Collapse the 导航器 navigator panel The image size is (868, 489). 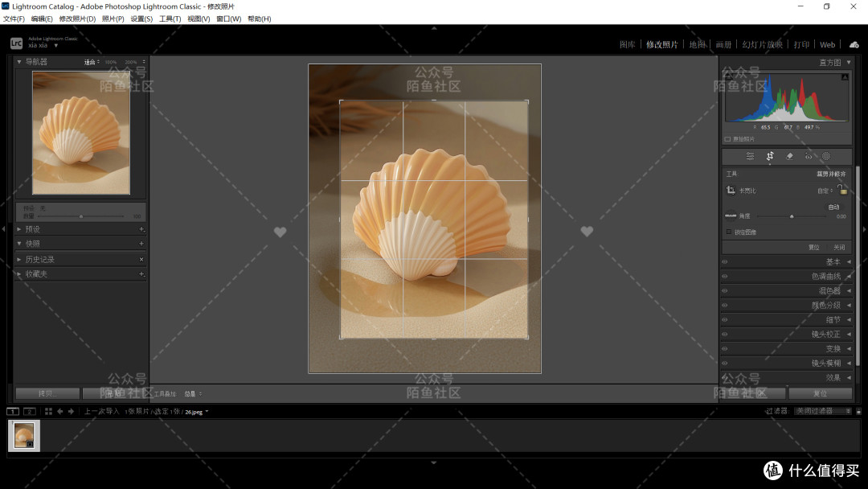click(x=19, y=61)
